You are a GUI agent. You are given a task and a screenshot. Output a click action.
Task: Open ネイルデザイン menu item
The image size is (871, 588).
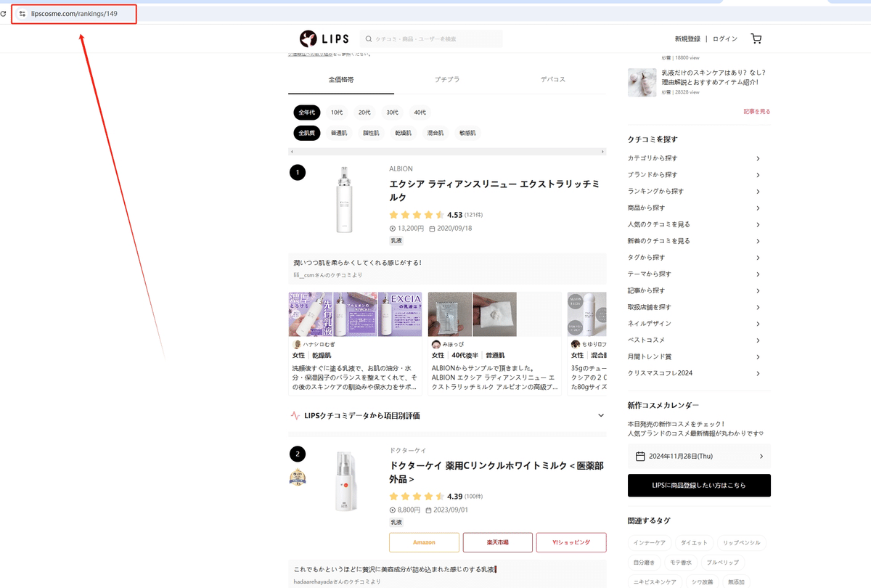coord(650,324)
